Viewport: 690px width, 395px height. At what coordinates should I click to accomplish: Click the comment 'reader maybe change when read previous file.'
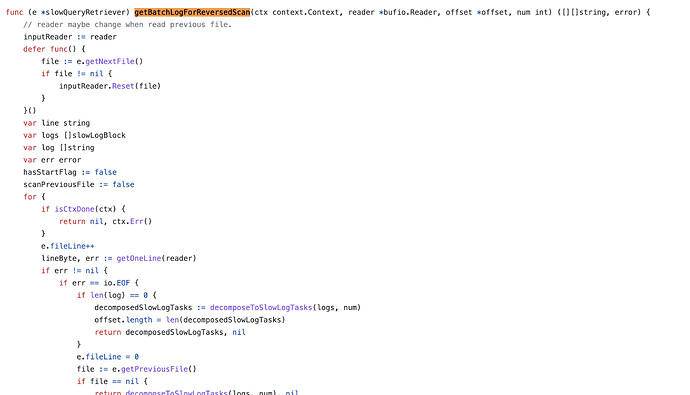click(128, 25)
